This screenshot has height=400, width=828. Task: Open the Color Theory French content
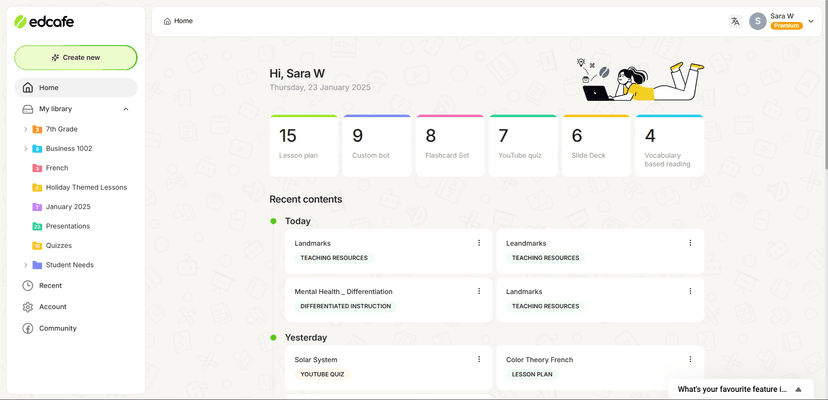[539, 360]
